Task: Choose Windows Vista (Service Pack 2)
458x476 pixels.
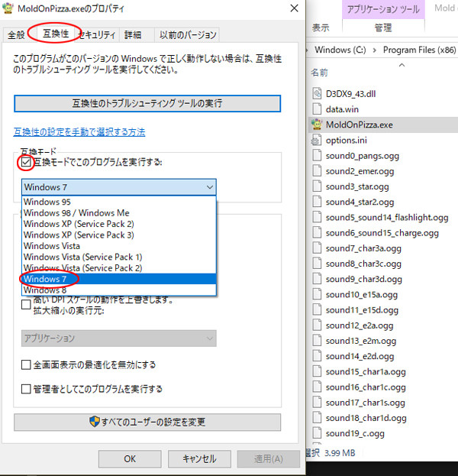Action: click(118, 268)
